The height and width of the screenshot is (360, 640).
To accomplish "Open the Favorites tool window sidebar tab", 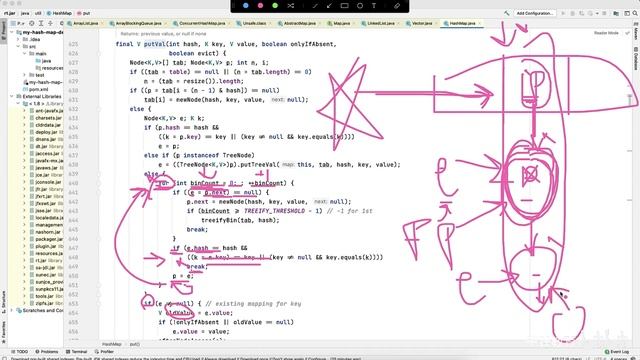I will [x=3, y=331].
